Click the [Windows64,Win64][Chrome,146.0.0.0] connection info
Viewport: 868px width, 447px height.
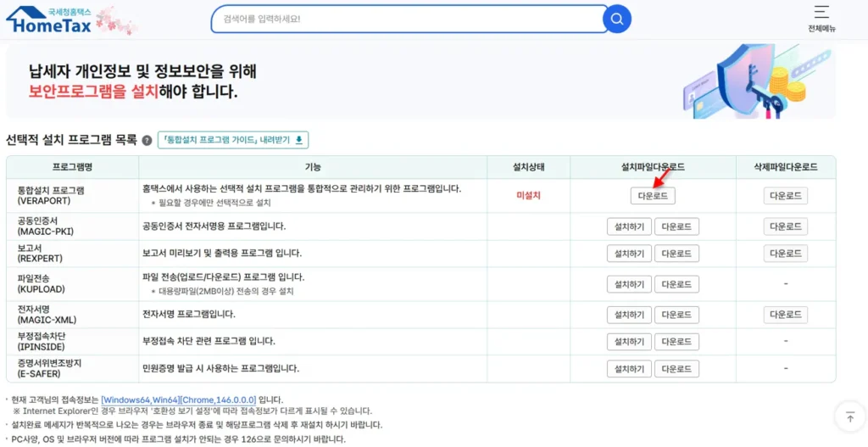pos(179,400)
